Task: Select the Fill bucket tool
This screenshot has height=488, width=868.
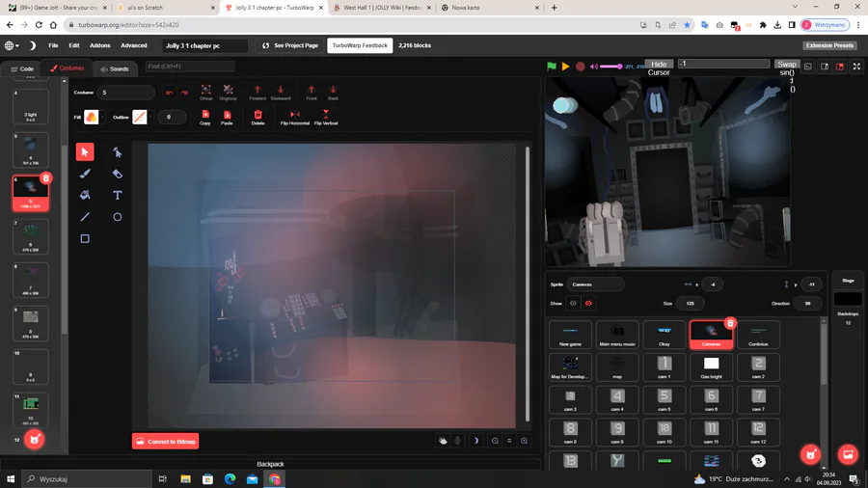Action: point(85,196)
